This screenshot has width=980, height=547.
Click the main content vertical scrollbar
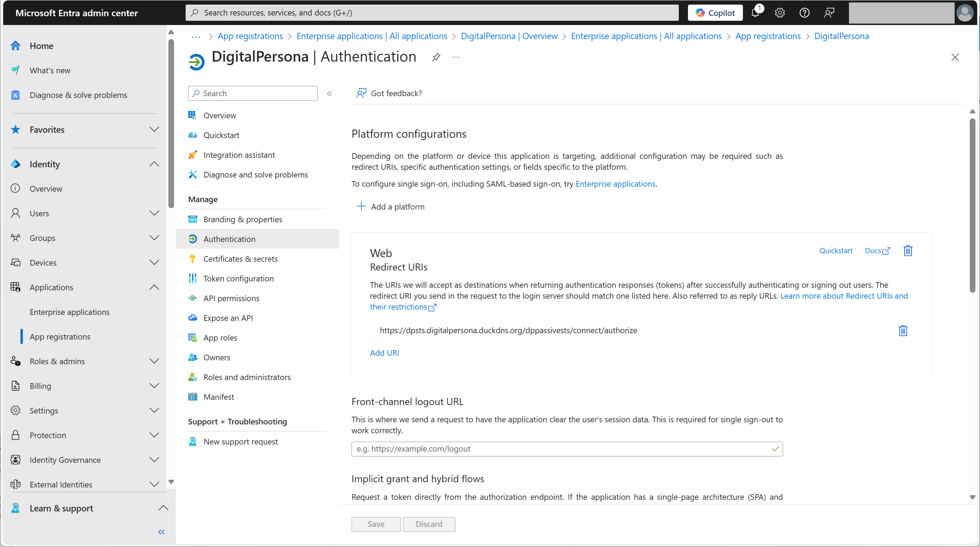coord(972,205)
